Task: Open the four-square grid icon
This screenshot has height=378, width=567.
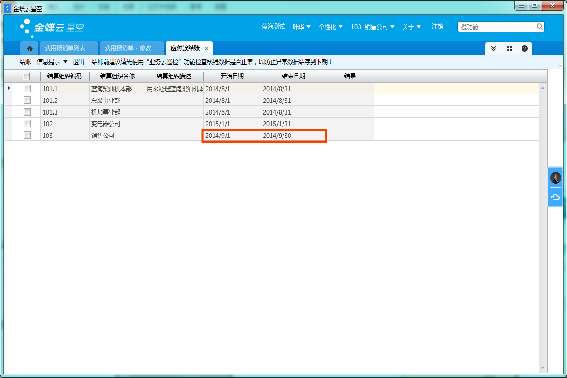Action: click(x=509, y=48)
